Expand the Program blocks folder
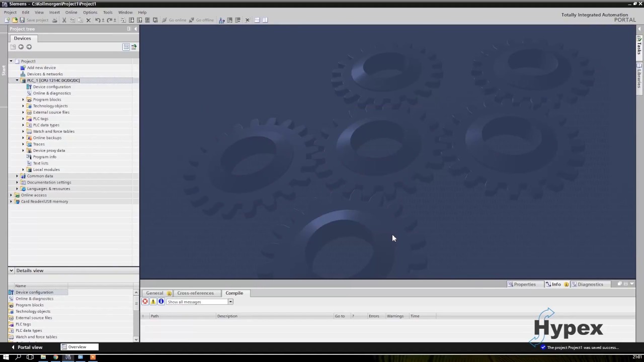The image size is (644, 362). 23,100
